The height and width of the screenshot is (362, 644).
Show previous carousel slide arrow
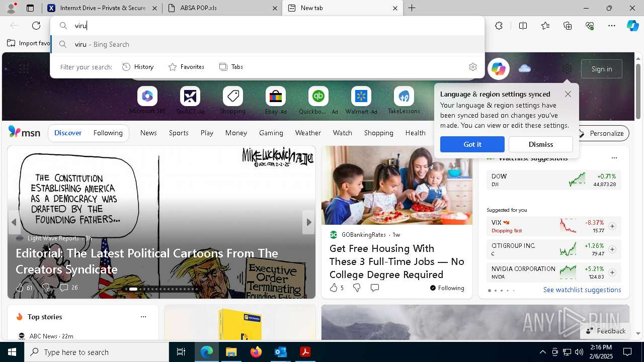(14, 222)
